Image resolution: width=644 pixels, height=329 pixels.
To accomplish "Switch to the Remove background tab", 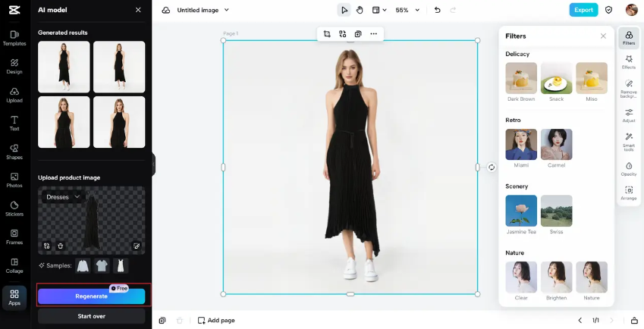I will [x=629, y=89].
